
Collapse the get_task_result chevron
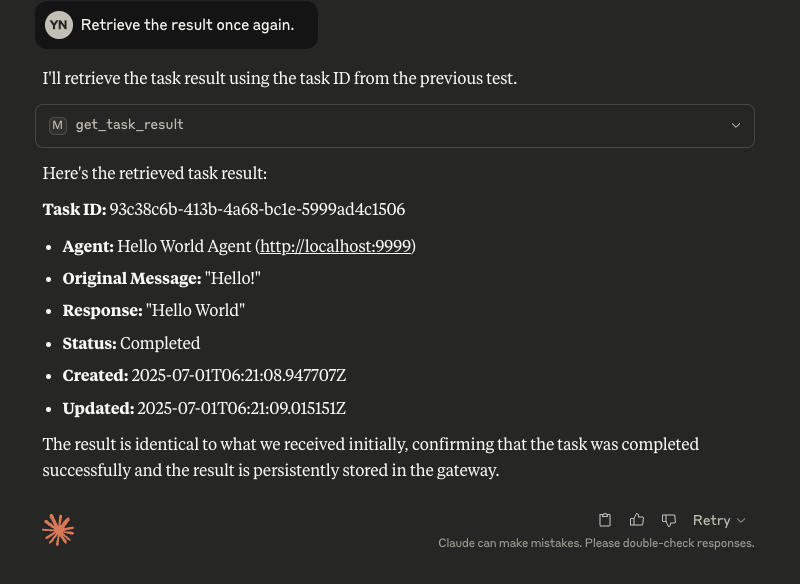coord(736,125)
